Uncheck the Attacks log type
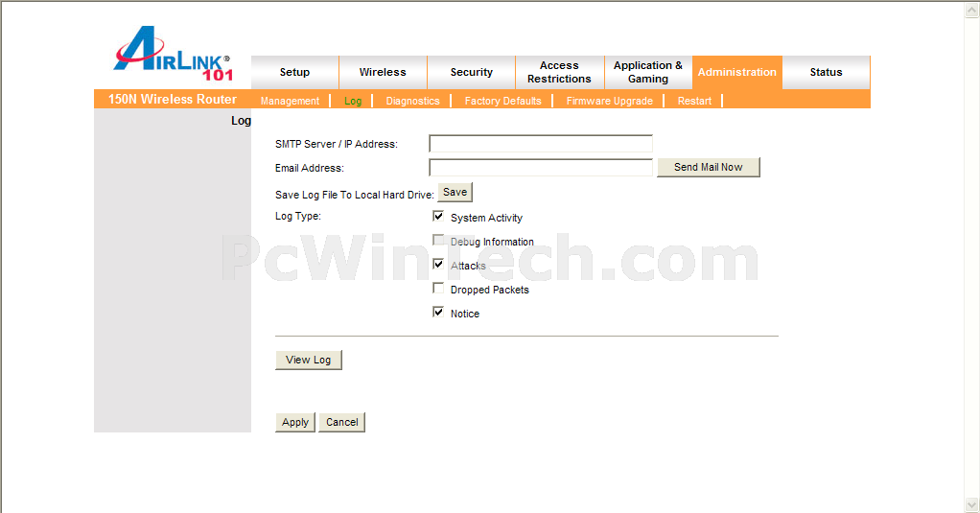 click(x=438, y=265)
